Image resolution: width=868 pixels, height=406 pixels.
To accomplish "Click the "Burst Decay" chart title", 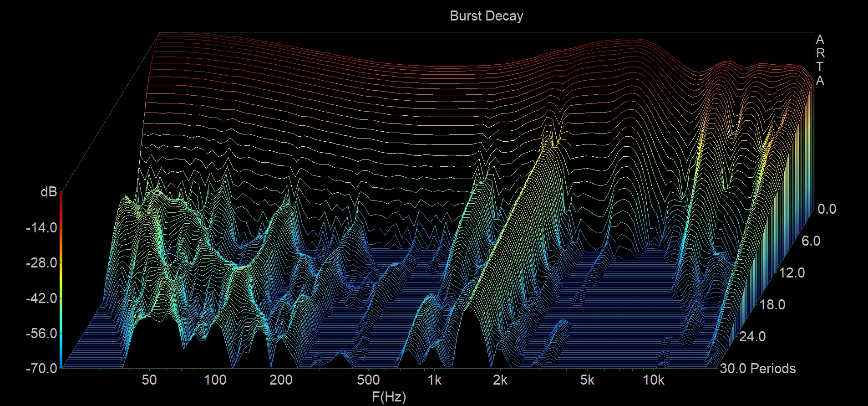I will [x=486, y=16].
